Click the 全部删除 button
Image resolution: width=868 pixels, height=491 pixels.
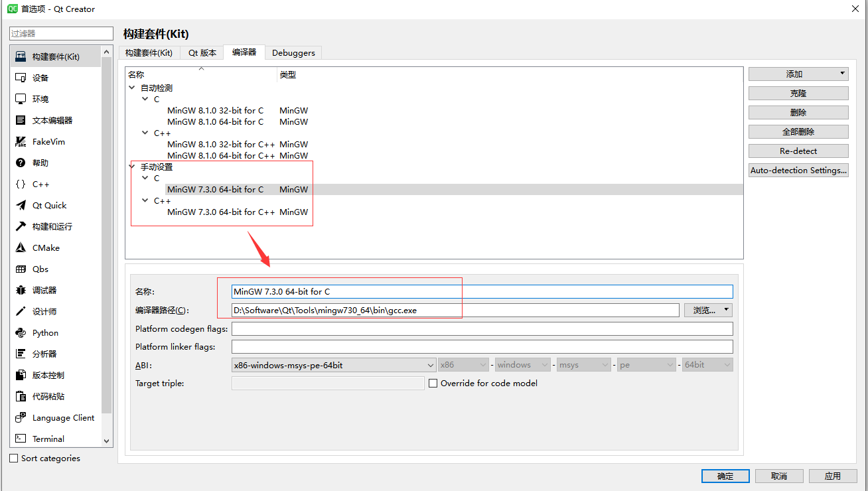tap(798, 131)
